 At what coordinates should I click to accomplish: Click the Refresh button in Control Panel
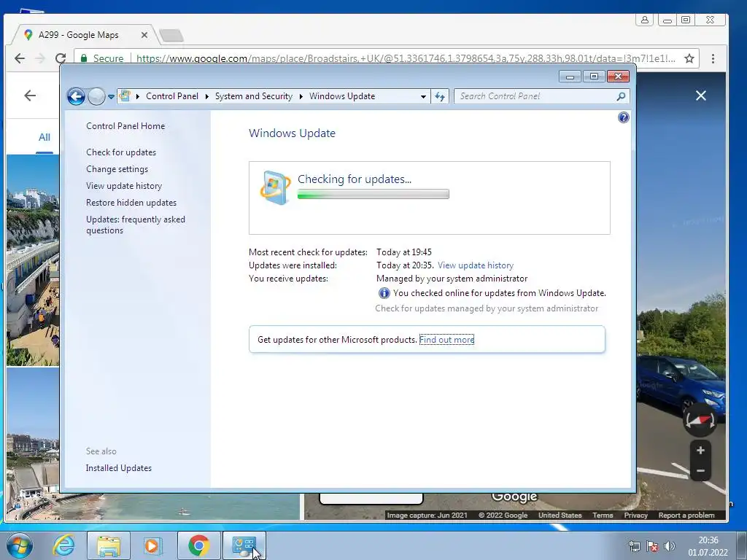click(440, 97)
